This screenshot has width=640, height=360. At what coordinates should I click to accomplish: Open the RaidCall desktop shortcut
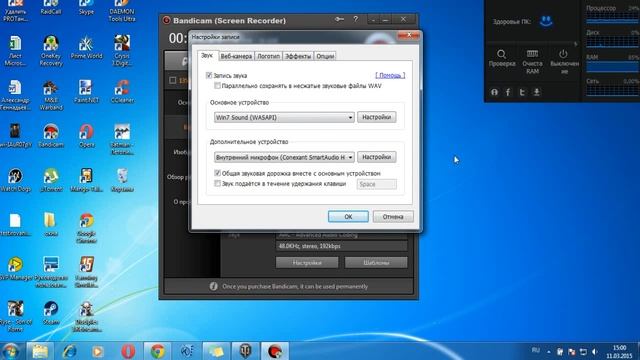point(51,7)
